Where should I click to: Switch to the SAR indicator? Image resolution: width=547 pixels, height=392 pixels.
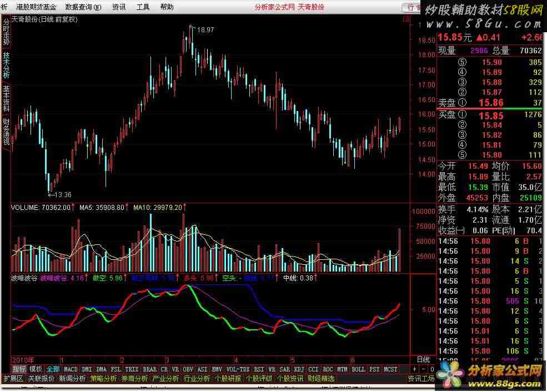coord(285,369)
